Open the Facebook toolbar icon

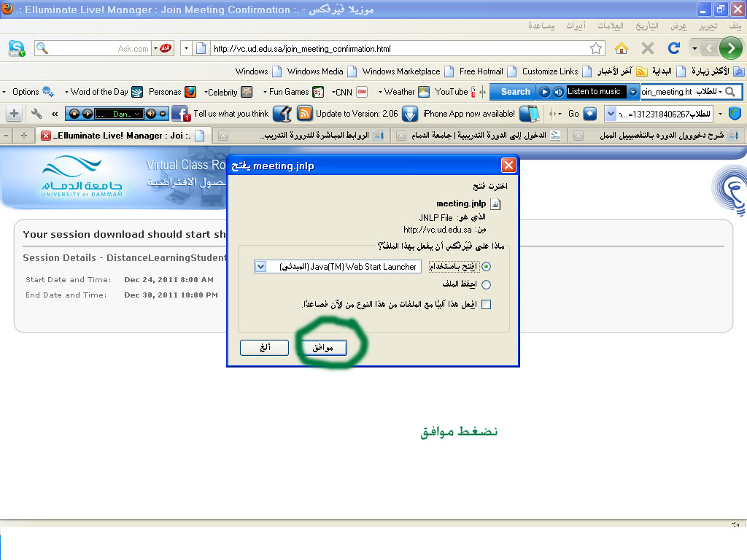click(x=180, y=114)
